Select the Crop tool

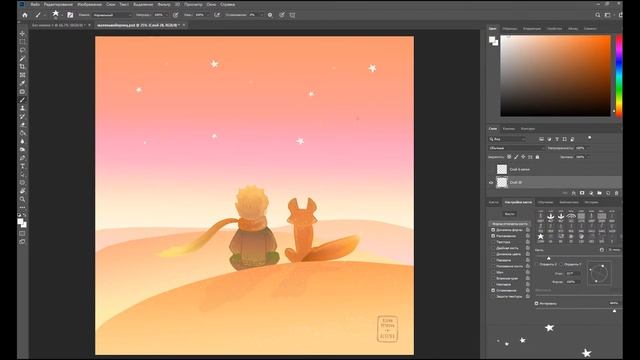(22, 67)
